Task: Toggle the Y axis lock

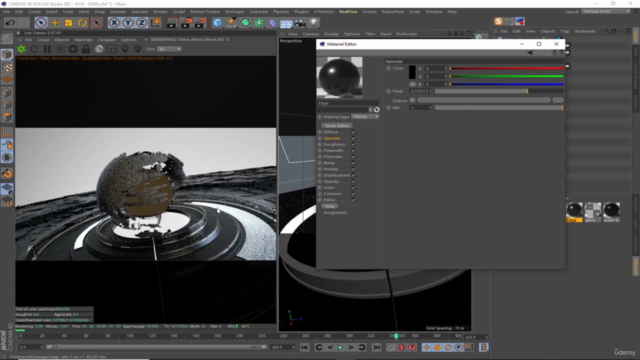Action: [128, 23]
